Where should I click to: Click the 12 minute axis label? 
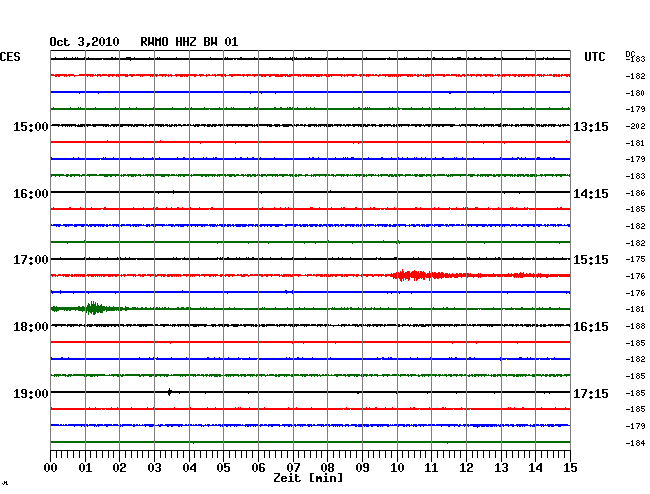(466, 467)
